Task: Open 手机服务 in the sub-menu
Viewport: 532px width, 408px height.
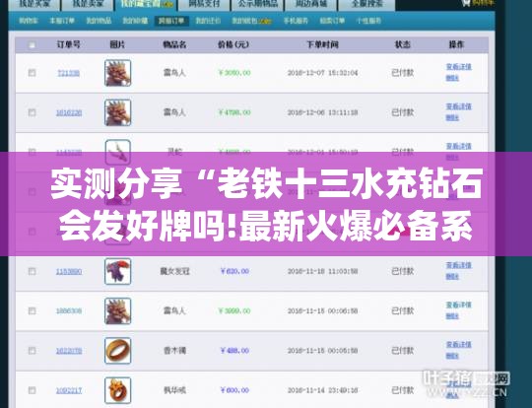Action: pos(296,21)
